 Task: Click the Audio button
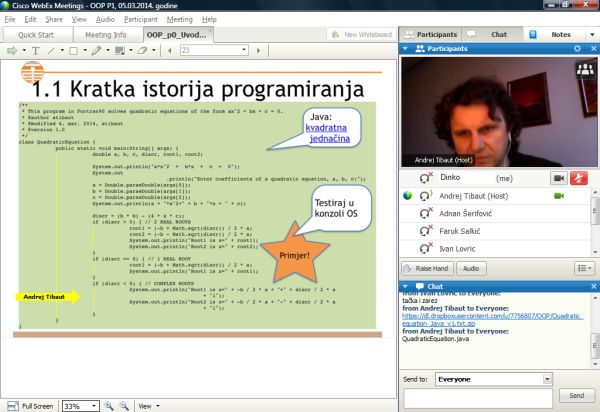(471, 268)
